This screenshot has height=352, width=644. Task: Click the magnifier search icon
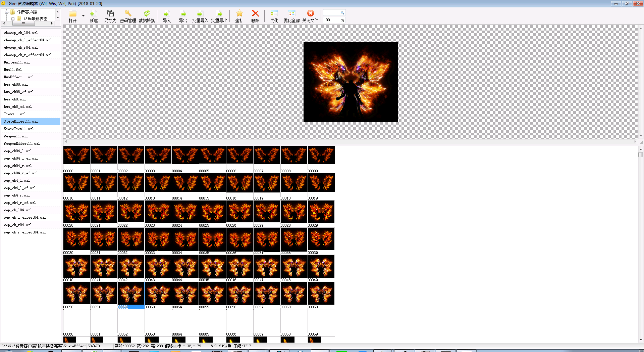342,13
